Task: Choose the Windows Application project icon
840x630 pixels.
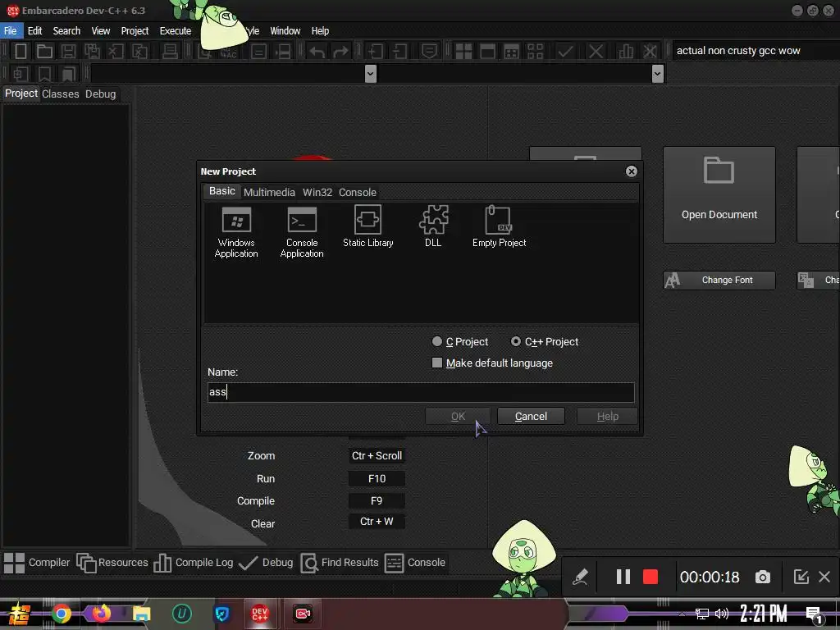Action: tap(236, 232)
